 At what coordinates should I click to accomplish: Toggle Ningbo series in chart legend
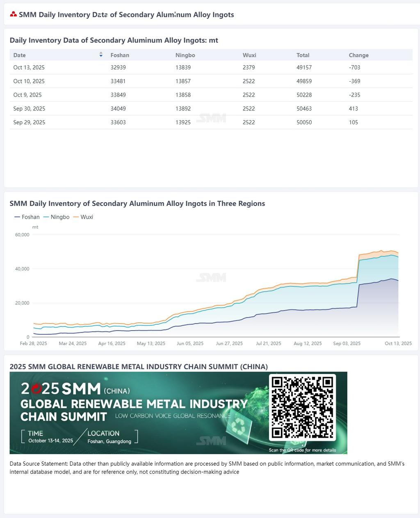tap(56, 217)
